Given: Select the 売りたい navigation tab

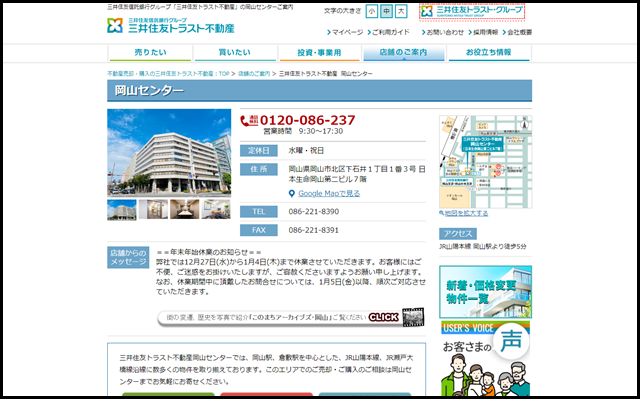Looking at the screenshot, I should point(150,53).
